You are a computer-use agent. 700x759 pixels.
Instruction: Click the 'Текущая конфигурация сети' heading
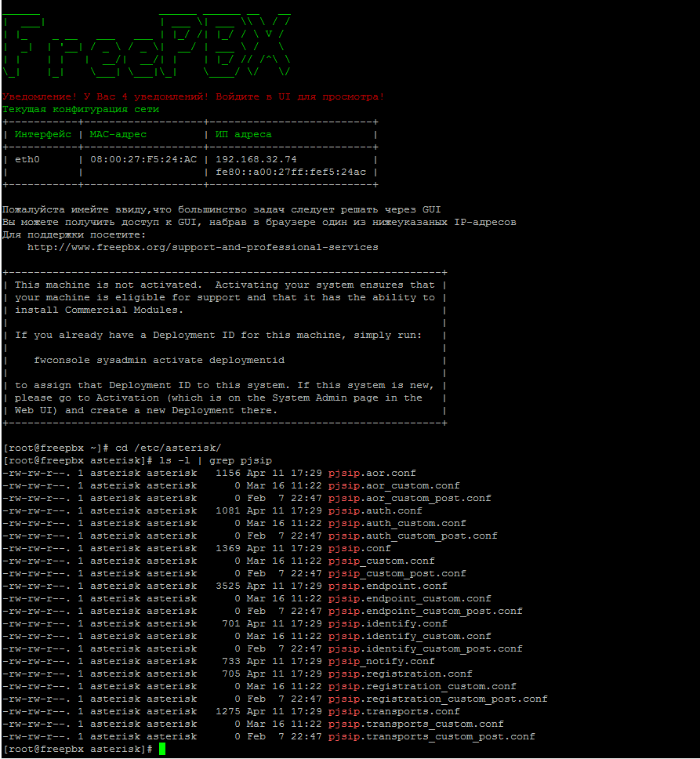80,110
